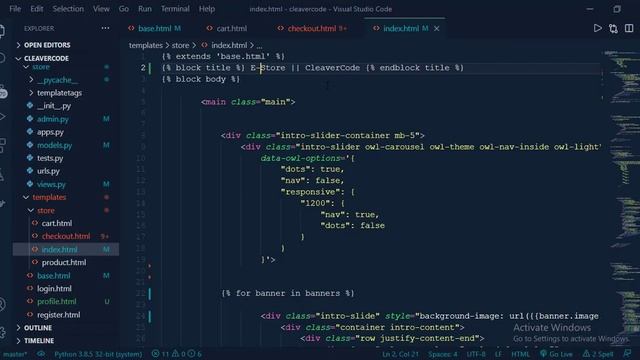Split the editor to the right
The width and height of the screenshot is (640, 360).
629,28
